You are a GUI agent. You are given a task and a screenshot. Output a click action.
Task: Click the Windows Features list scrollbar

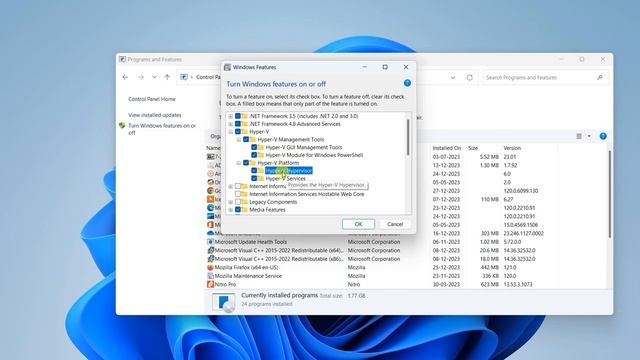408,137
